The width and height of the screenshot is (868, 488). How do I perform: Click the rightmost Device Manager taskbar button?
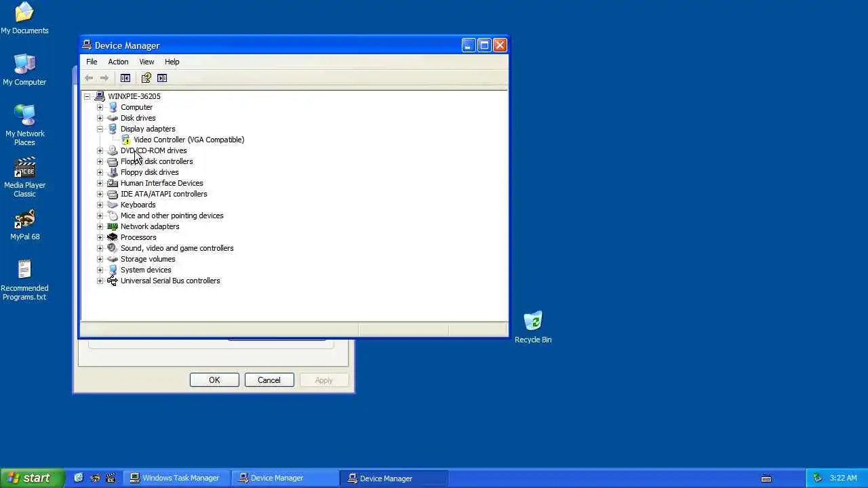(x=394, y=478)
